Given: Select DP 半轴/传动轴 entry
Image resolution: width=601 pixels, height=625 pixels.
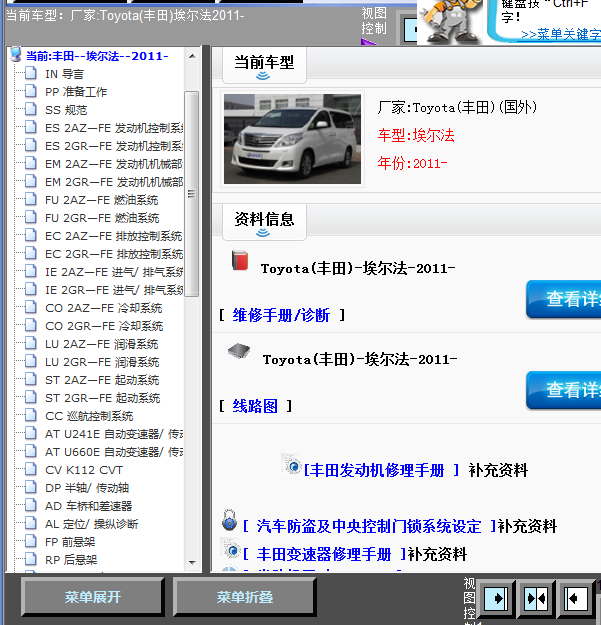Looking at the screenshot, I should 87,488.
